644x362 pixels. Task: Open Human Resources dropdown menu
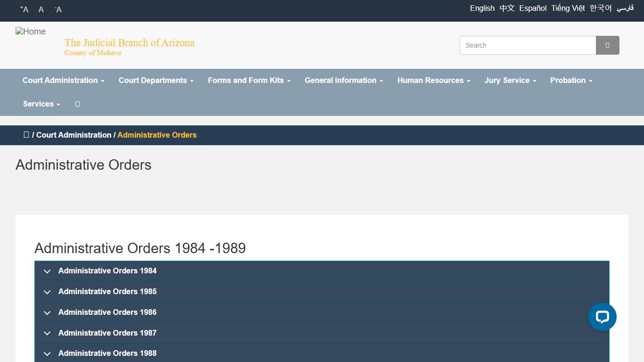point(434,81)
